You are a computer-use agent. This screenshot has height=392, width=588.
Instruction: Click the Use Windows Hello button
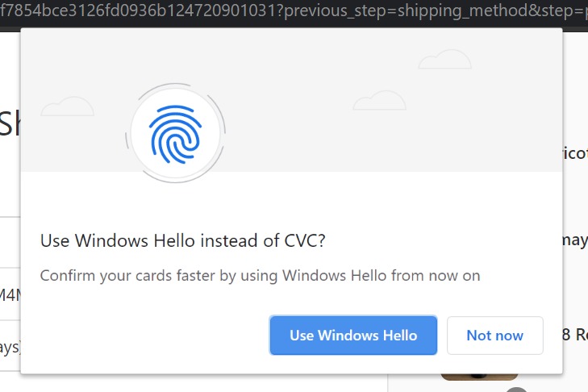pos(353,336)
